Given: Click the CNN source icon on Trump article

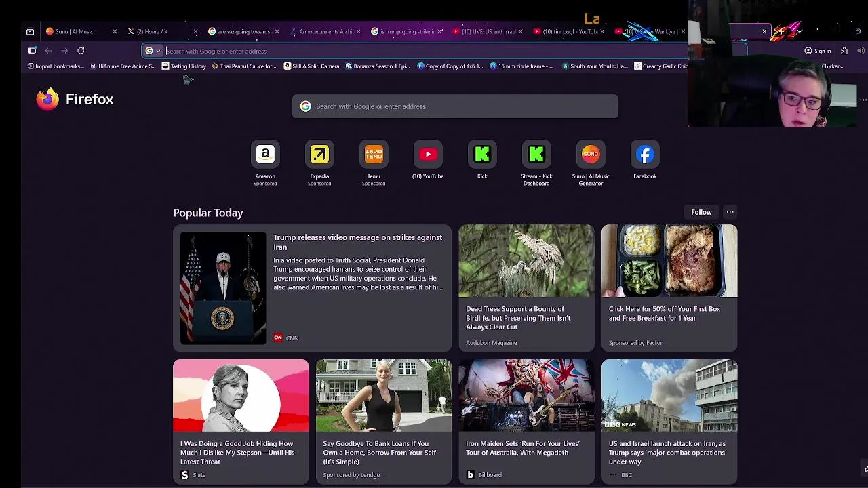Looking at the screenshot, I should [x=277, y=338].
